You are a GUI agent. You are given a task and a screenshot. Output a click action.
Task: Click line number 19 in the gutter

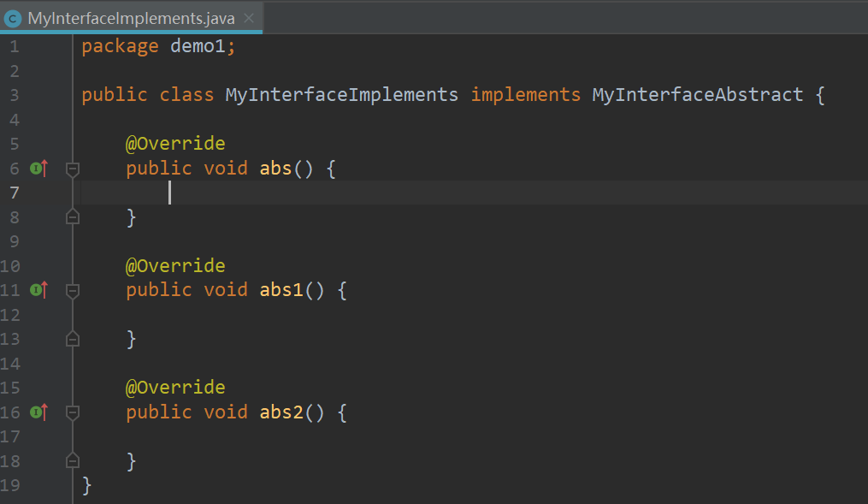10,485
